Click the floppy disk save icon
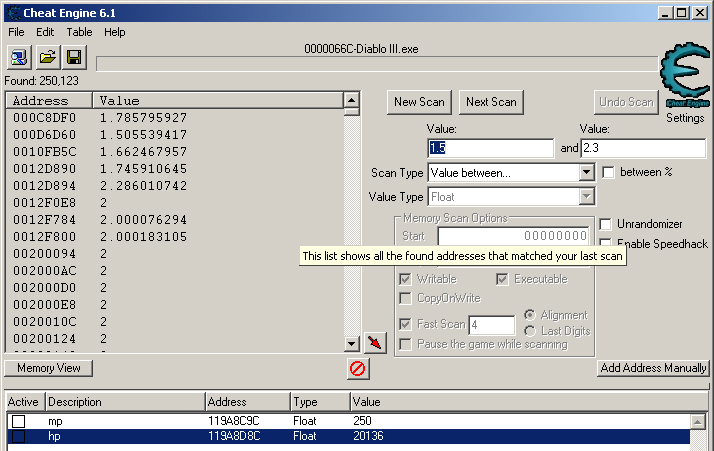Viewport: 714px width, 451px height. 74,57
